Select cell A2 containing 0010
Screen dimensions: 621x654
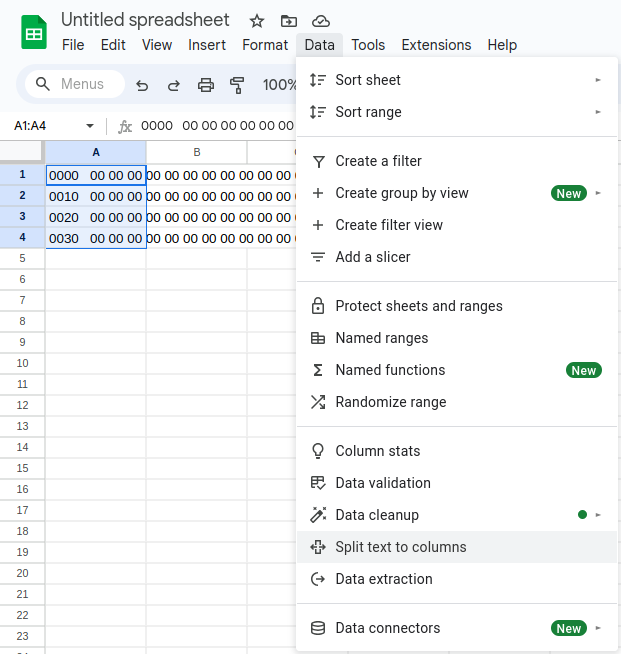click(x=96, y=196)
